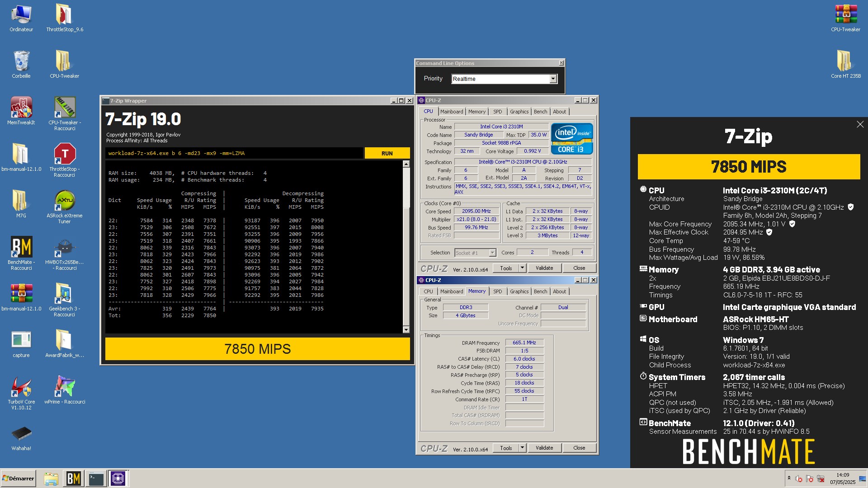868x488 pixels.
Task: Click Tools button in lower CPU-Z window
Action: [506, 448]
